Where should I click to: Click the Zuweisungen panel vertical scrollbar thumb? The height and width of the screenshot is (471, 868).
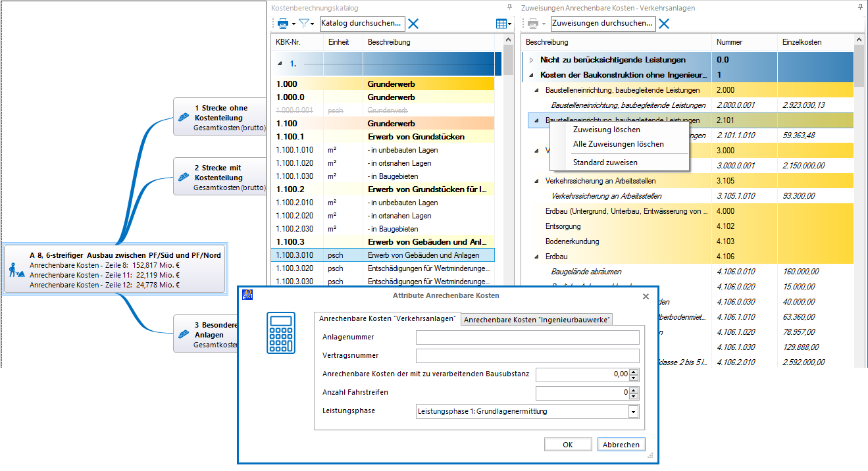coord(859,66)
